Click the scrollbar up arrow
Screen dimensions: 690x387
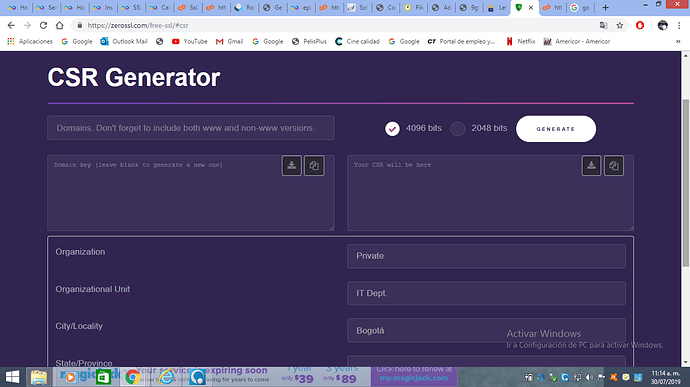click(686, 55)
